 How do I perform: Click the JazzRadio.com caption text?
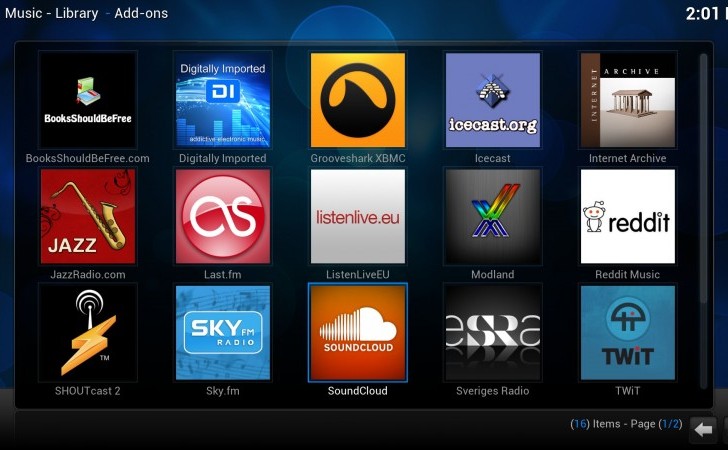(x=88, y=274)
